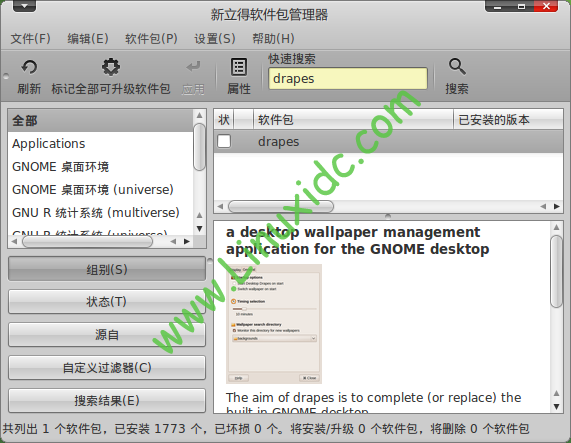
Task: Tick the status checkbox for drapes
Action: (x=224, y=141)
